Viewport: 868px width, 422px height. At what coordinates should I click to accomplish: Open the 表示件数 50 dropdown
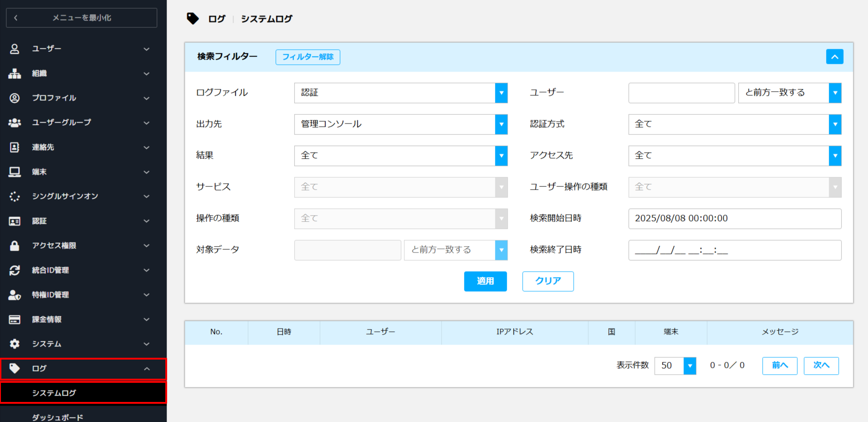[675, 365]
